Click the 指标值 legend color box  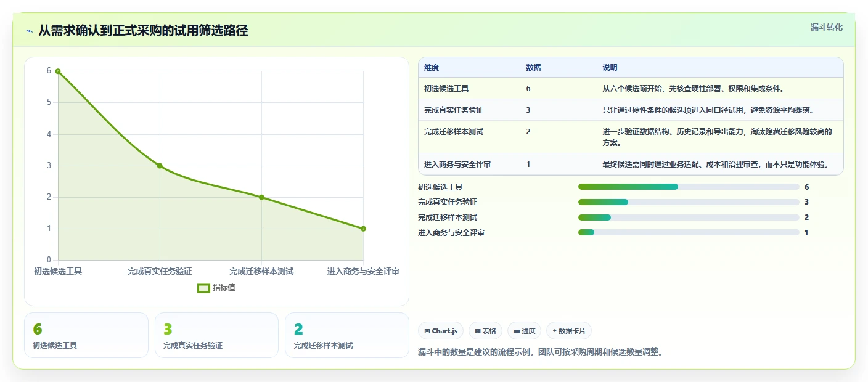pyautogui.click(x=203, y=288)
